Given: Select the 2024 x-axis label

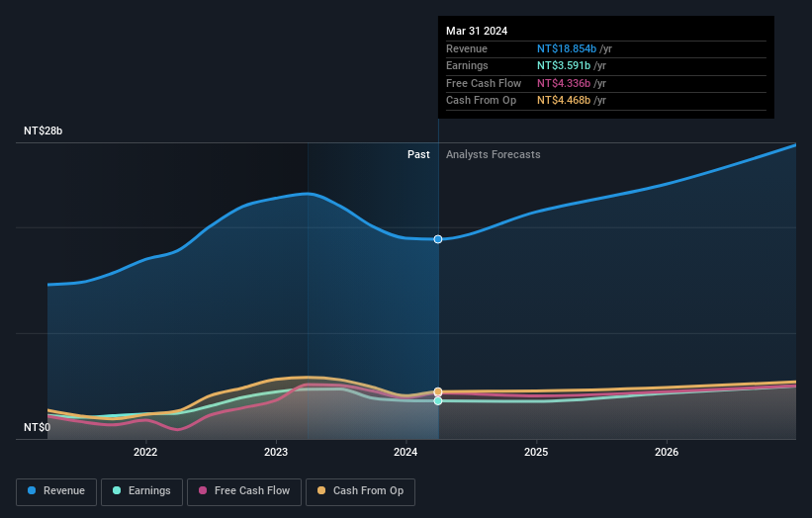Looking at the screenshot, I should click(x=406, y=452).
